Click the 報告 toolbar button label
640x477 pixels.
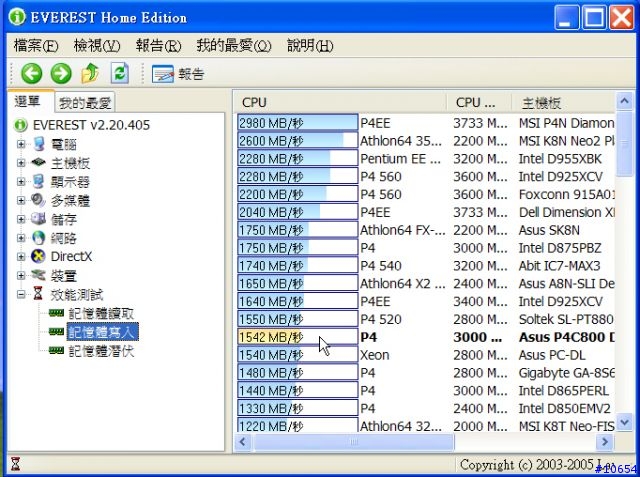tap(191, 74)
